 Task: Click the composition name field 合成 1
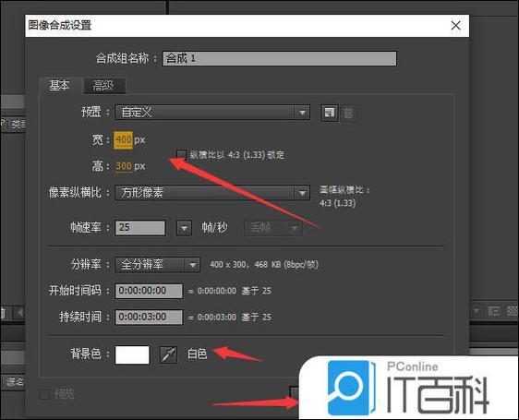point(280,58)
